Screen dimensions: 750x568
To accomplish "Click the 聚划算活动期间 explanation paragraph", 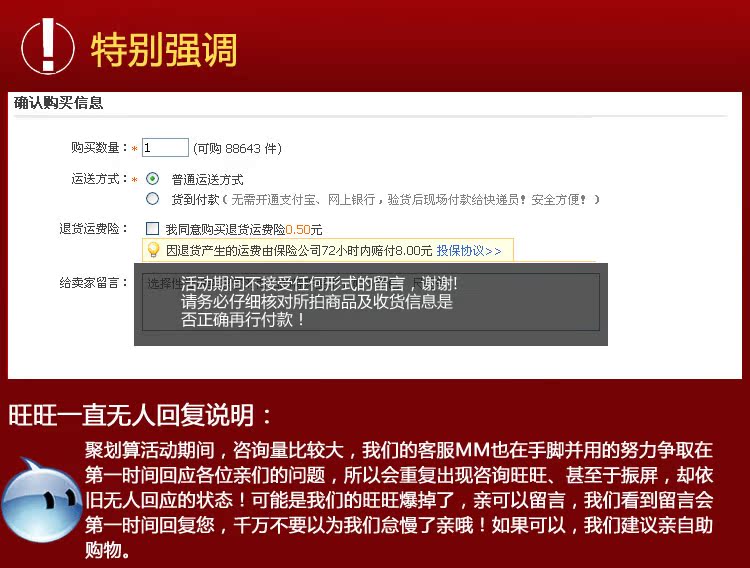I will [x=398, y=500].
